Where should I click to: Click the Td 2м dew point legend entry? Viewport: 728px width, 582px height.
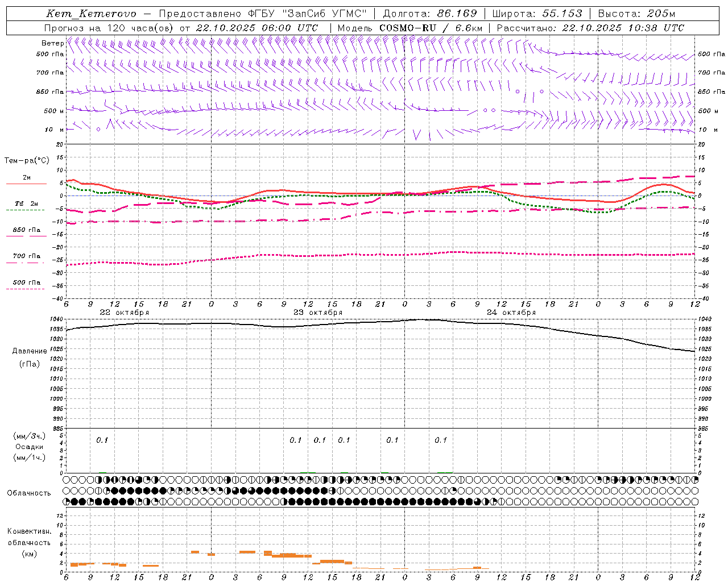pyautogui.click(x=27, y=203)
